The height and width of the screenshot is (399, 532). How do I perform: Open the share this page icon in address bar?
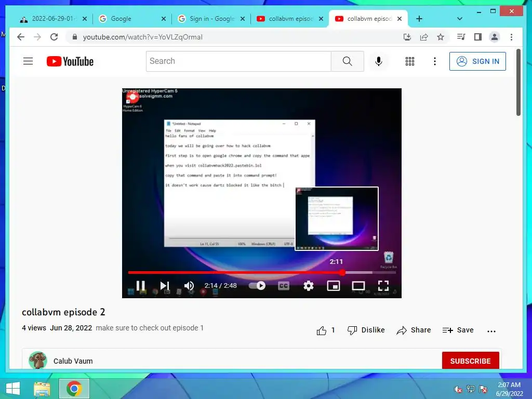(424, 37)
